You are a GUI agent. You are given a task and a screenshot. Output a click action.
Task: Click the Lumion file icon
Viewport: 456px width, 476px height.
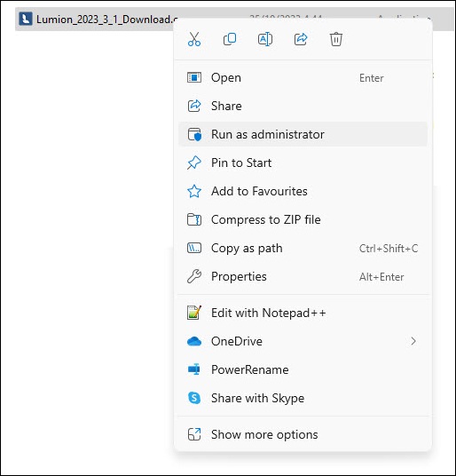pos(26,19)
